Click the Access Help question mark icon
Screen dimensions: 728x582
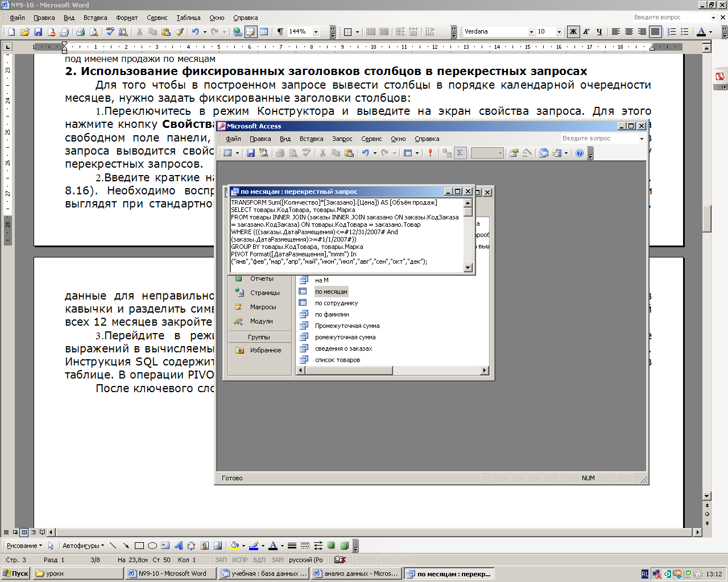click(579, 153)
